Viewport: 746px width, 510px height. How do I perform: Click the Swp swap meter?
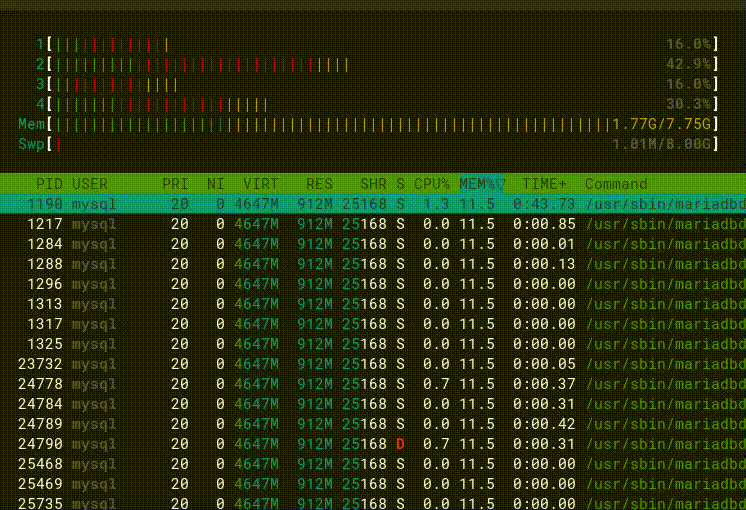[382, 144]
